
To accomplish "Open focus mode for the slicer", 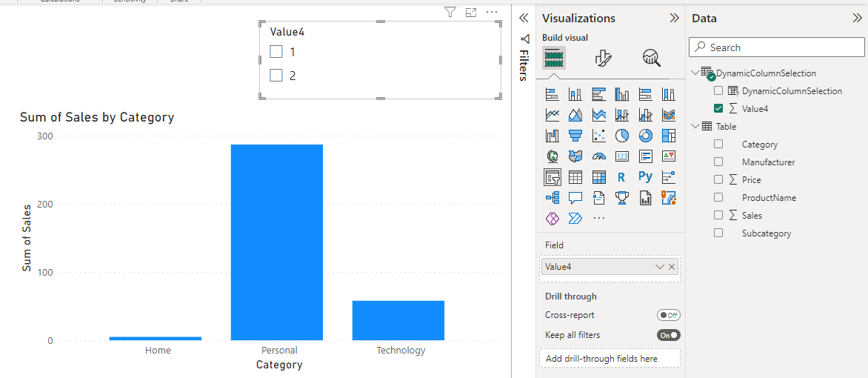I will [x=471, y=12].
